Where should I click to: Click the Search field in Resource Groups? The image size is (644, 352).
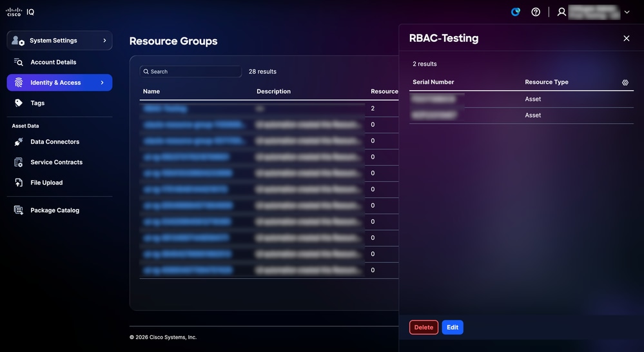(x=191, y=72)
